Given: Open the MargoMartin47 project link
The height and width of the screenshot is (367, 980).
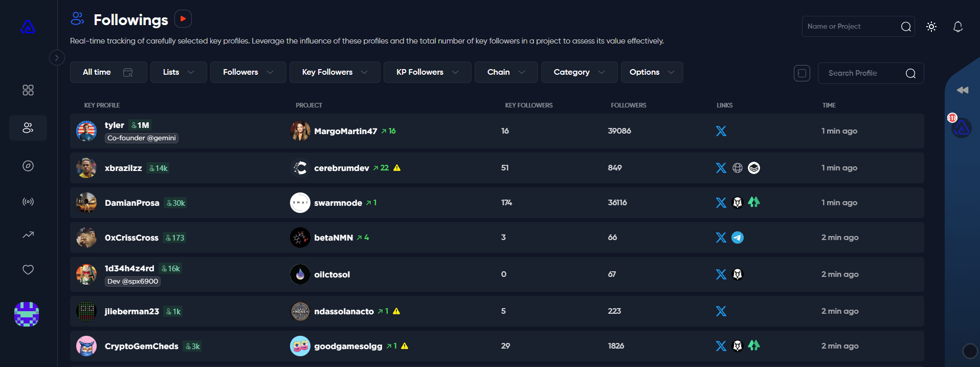Looking at the screenshot, I should pos(345,131).
